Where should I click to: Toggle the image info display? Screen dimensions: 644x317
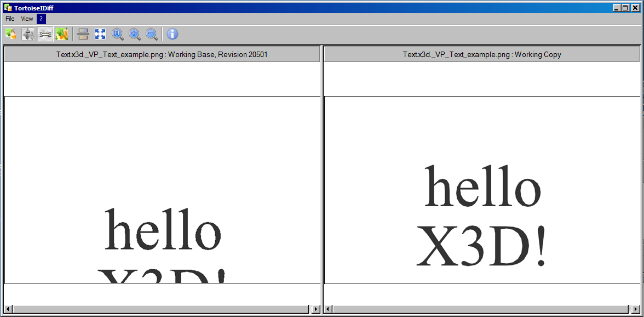tap(173, 34)
